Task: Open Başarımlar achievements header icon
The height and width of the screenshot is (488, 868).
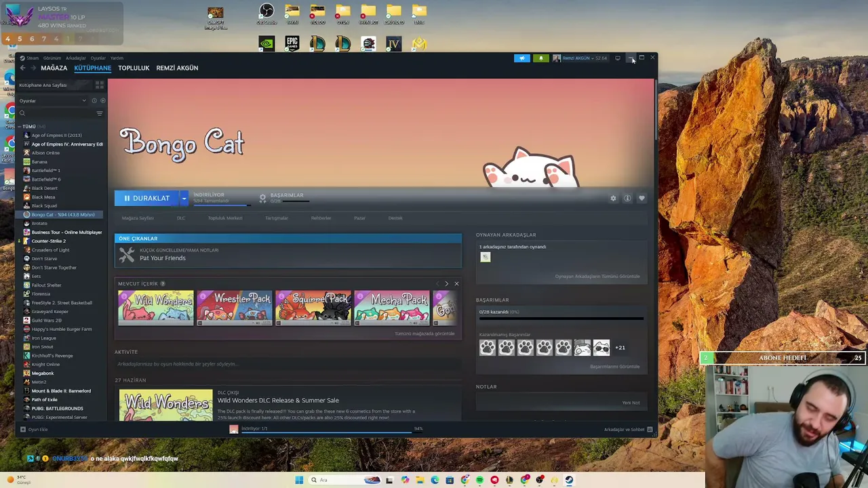Action: [x=262, y=198]
